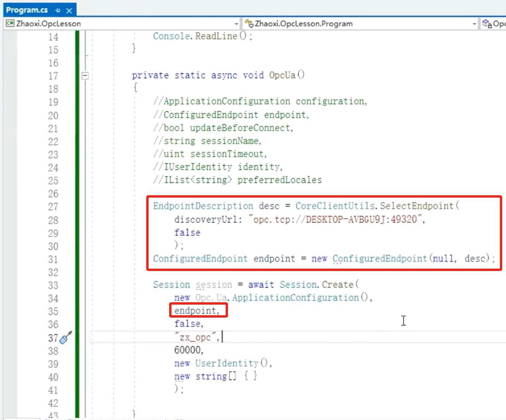
Task: Close the Program.cs tab
Action: click(x=69, y=10)
